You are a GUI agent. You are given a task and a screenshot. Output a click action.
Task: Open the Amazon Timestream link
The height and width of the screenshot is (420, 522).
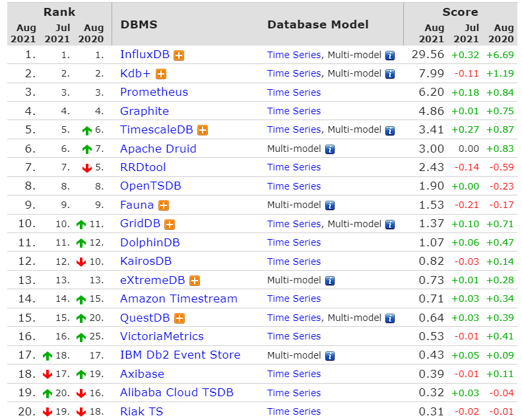pos(179,298)
